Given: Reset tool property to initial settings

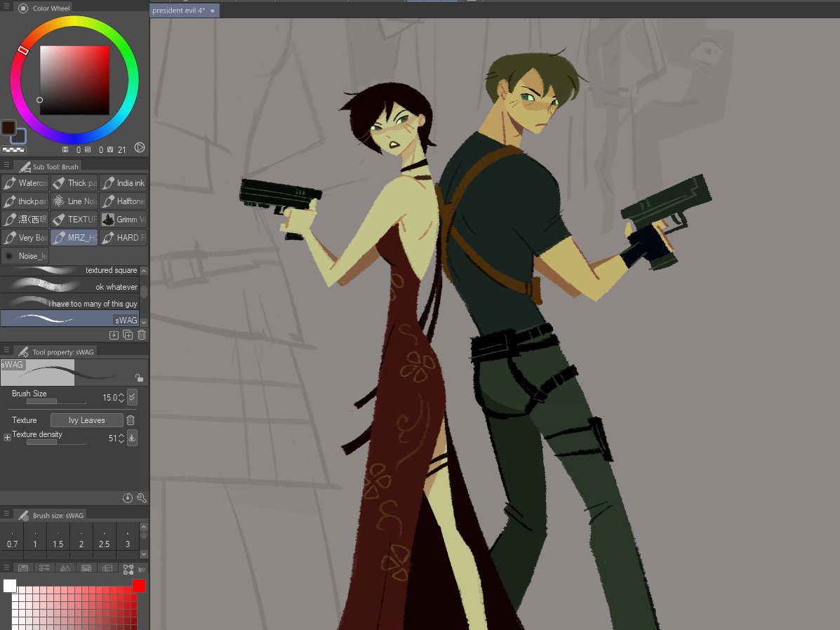Looking at the screenshot, I should click(x=128, y=497).
